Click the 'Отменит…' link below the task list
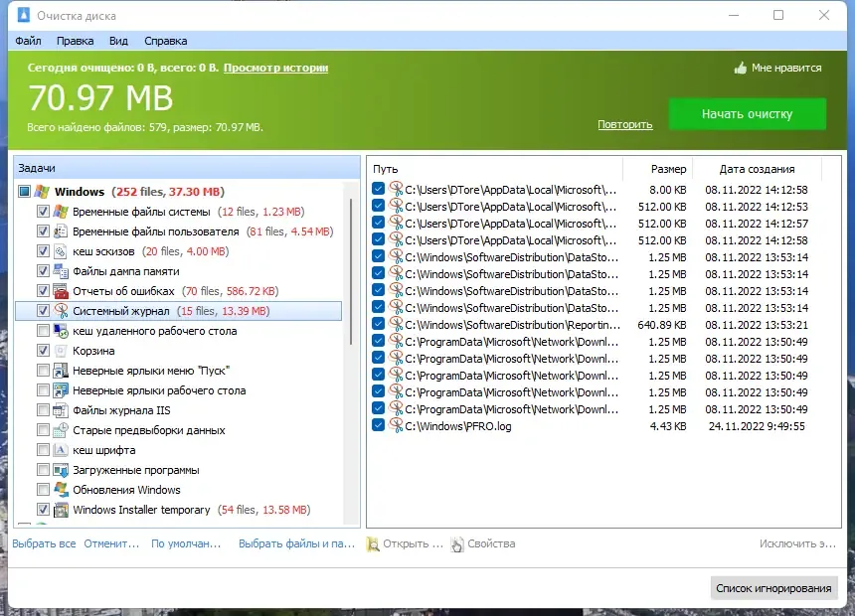Viewport: 855px width, 616px height. tap(111, 543)
